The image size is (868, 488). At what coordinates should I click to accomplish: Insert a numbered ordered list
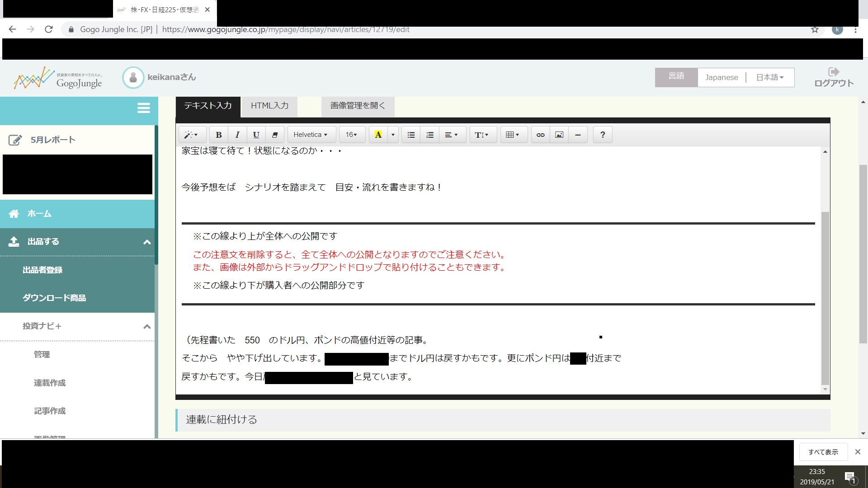[429, 135]
